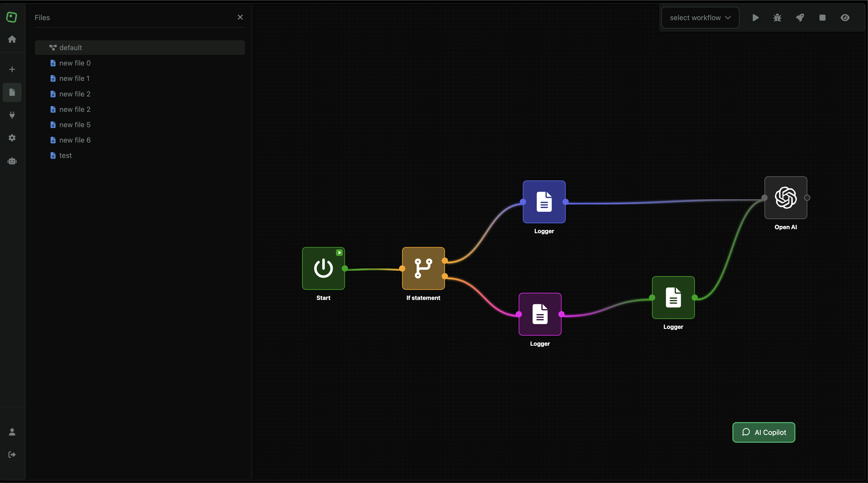
Task: Open the select workflow dropdown
Action: 700,18
